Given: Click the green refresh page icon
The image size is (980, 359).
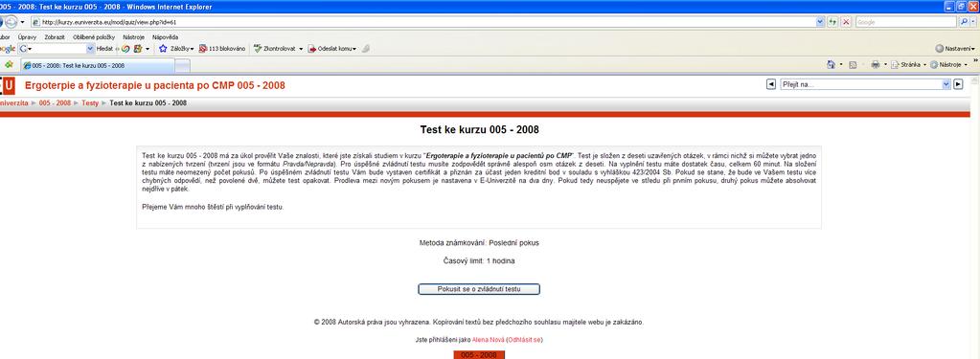Looking at the screenshot, I should [x=833, y=22].
